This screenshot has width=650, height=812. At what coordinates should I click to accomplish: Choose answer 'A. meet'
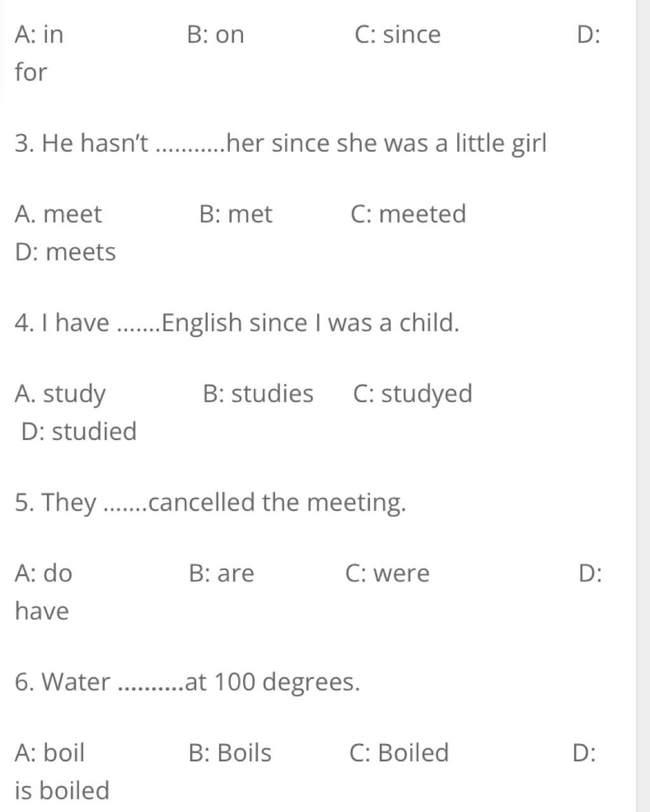pyautogui.click(x=58, y=214)
